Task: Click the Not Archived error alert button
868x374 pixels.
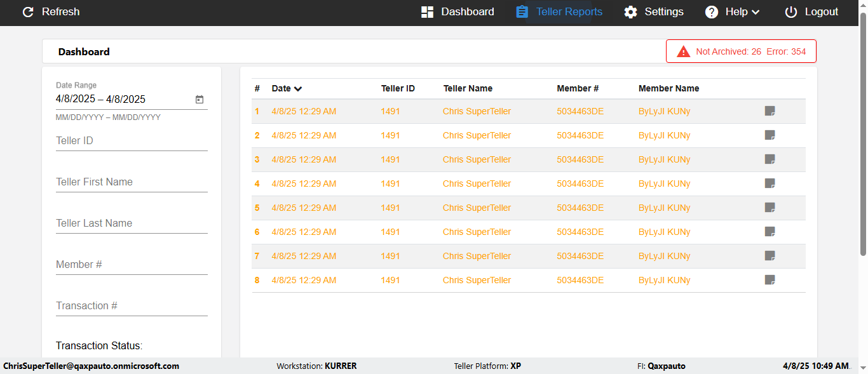Action: coord(741,51)
